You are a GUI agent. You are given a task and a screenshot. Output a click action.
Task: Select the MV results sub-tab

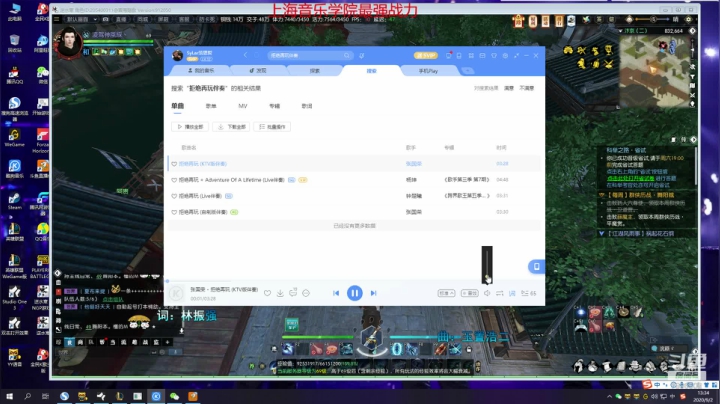[243, 106]
